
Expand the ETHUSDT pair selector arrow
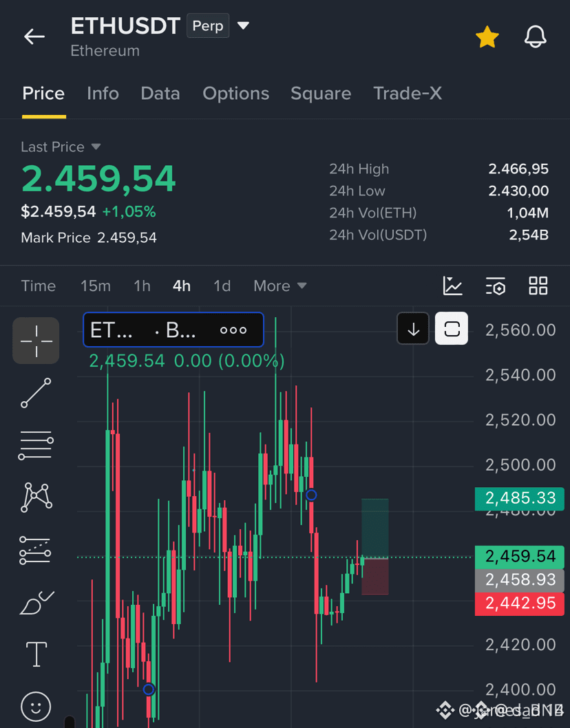(x=243, y=25)
